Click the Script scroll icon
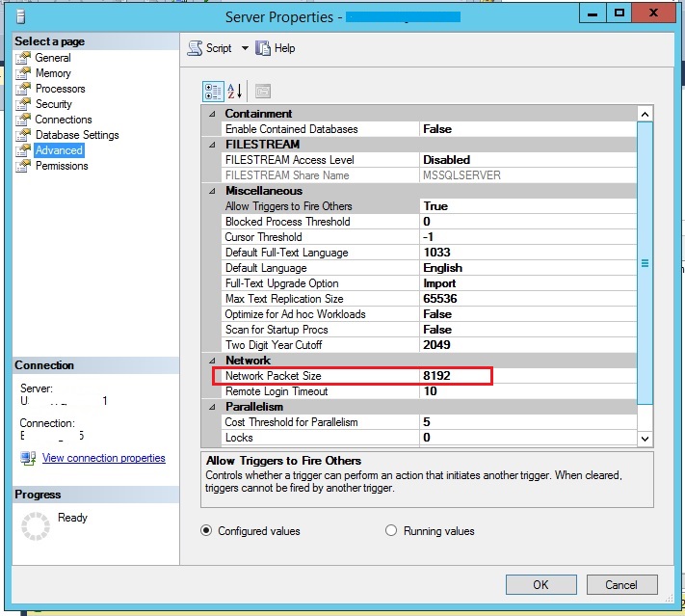Viewport: 685px width, 616px height. tap(195, 48)
